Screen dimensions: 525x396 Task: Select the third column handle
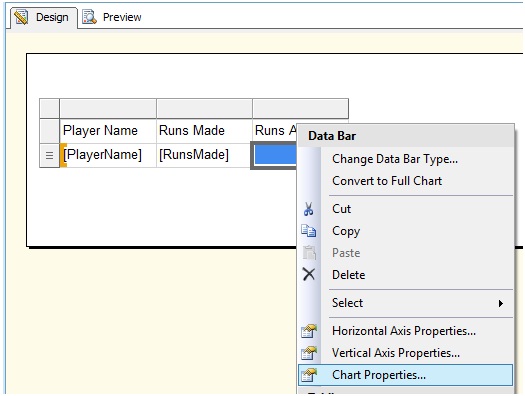[x=300, y=108]
